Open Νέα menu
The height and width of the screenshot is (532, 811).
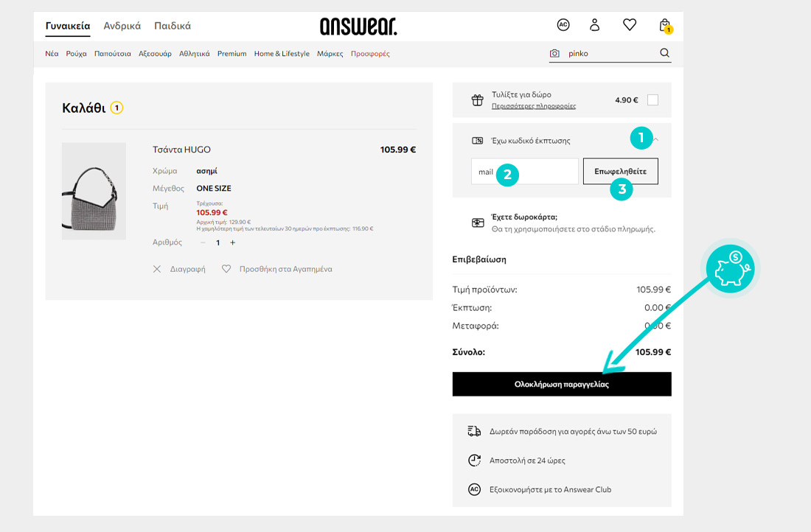pos(52,53)
